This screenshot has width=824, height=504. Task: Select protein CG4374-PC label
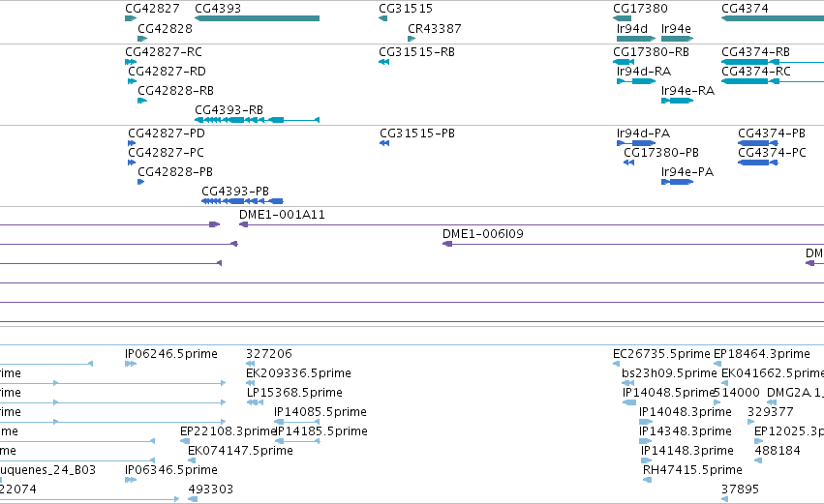(x=772, y=153)
